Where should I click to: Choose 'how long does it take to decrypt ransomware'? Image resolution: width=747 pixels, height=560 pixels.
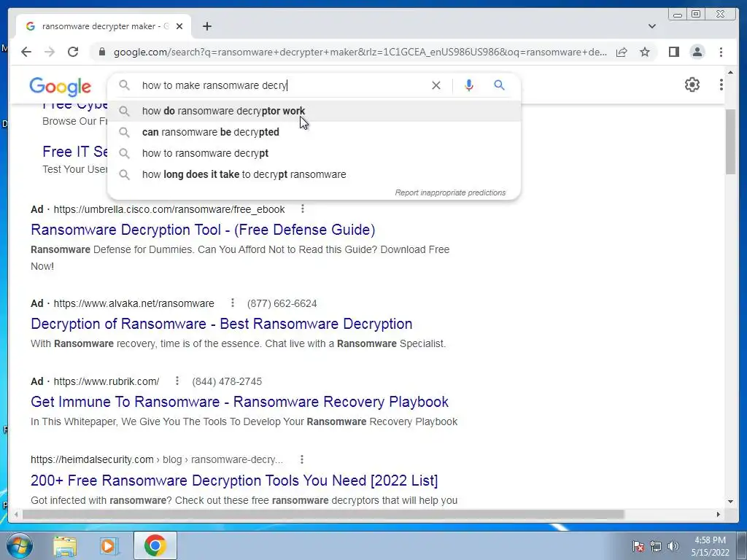click(314, 174)
